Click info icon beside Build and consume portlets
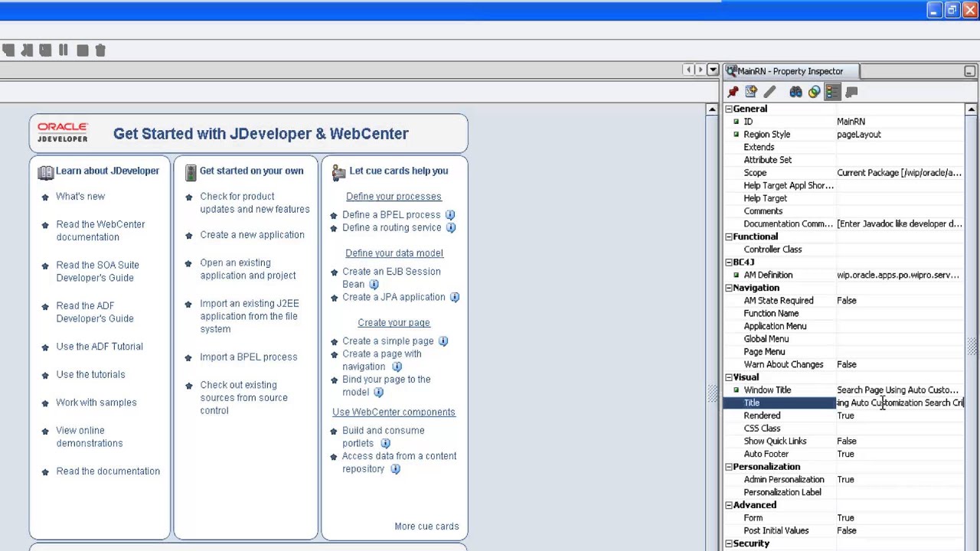 385,443
